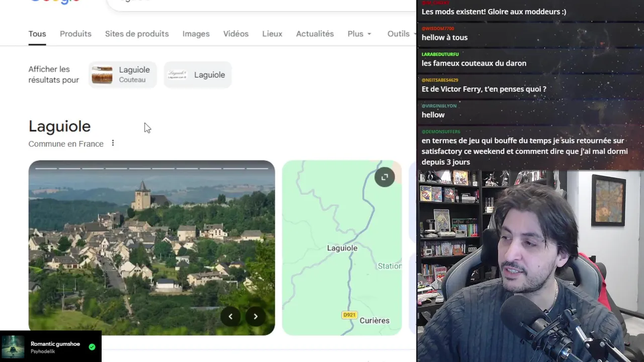This screenshot has height=362, width=644.
Task: Click the green check icon on the music widget
Action: point(92,346)
